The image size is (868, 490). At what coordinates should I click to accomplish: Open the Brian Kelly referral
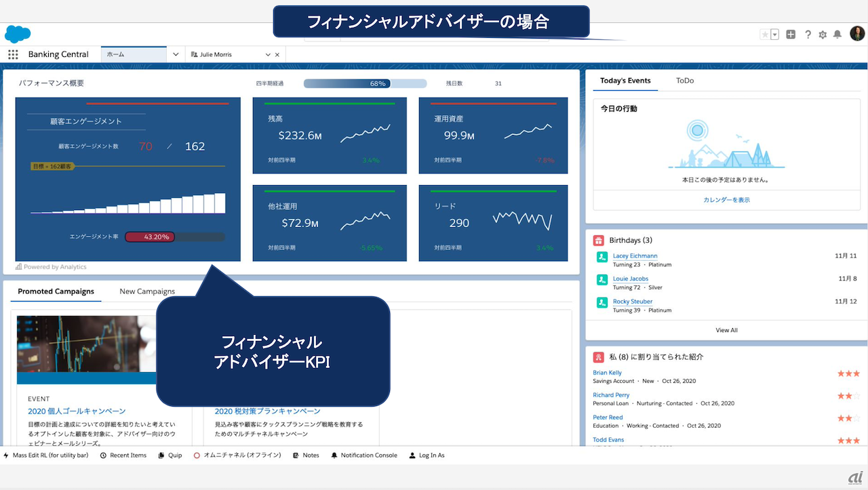607,373
